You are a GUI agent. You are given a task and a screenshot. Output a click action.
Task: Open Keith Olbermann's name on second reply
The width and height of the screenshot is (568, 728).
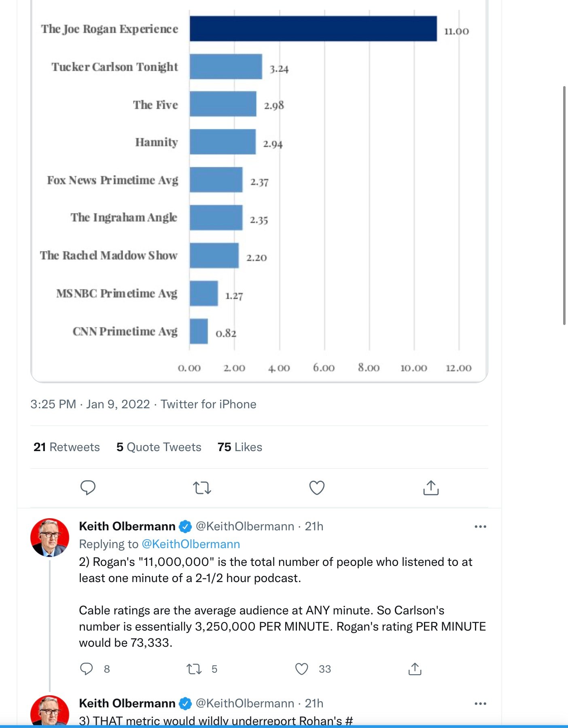tap(127, 703)
